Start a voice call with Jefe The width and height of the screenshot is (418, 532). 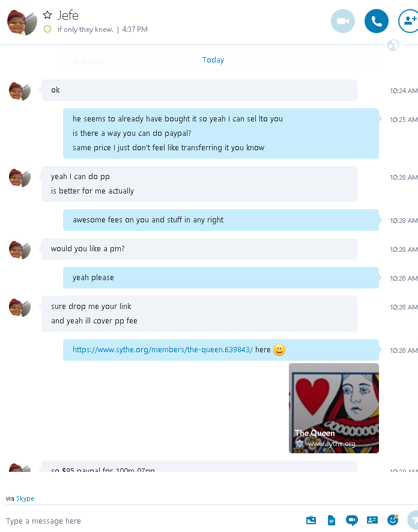(x=377, y=21)
